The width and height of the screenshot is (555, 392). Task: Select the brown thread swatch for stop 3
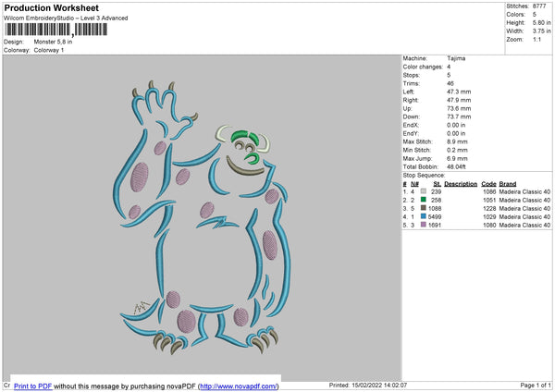(421, 208)
